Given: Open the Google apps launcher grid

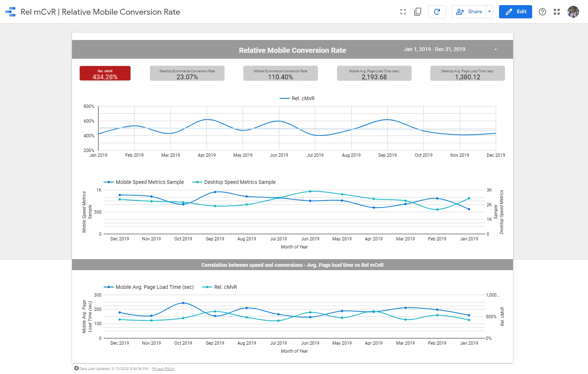Looking at the screenshot, I should coord(557,11).
